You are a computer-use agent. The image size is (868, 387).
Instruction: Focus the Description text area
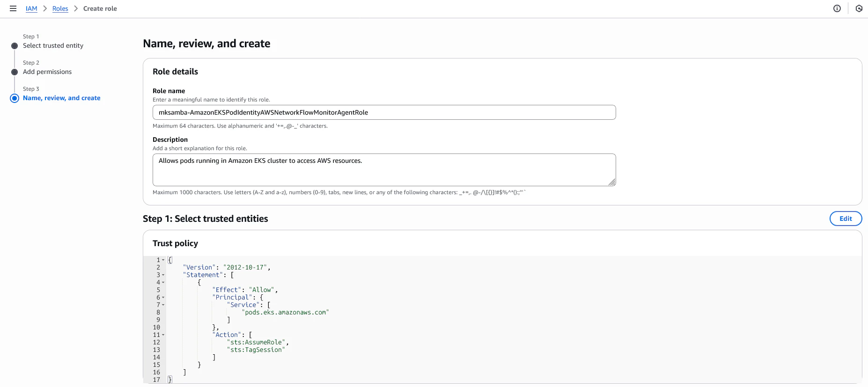coord(384,170)
